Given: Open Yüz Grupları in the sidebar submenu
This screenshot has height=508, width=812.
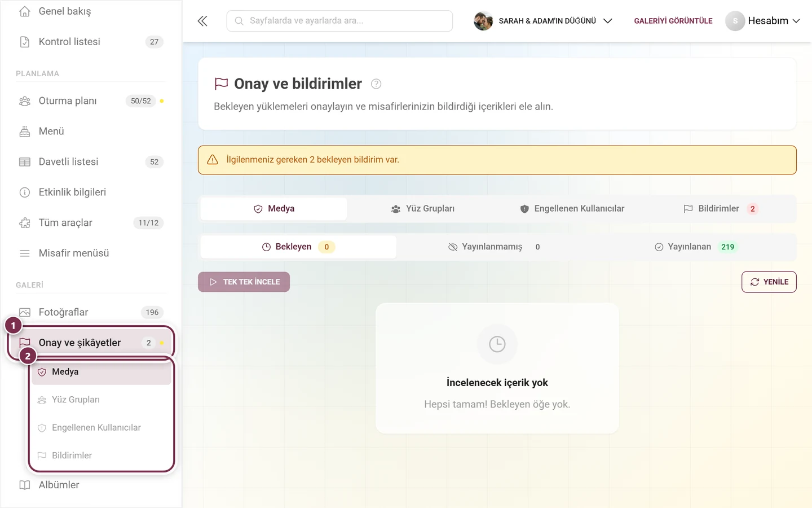Looking at the screenshot, I should click(101, 400).
